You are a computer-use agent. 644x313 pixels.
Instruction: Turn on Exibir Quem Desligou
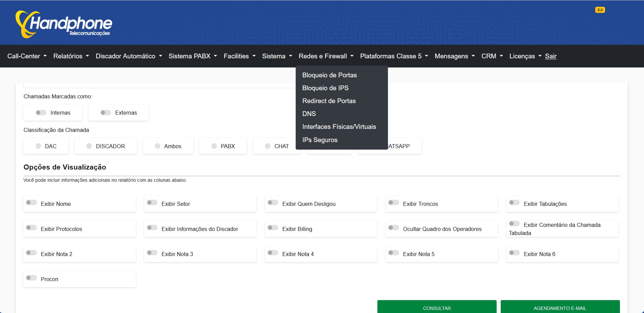[273, 203]
